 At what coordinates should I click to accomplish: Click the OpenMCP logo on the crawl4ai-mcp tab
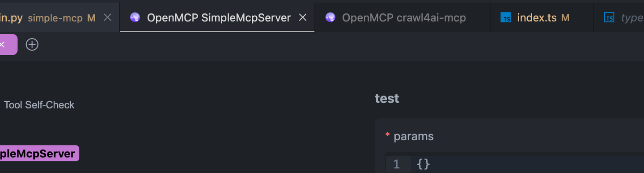coord(330,17)
